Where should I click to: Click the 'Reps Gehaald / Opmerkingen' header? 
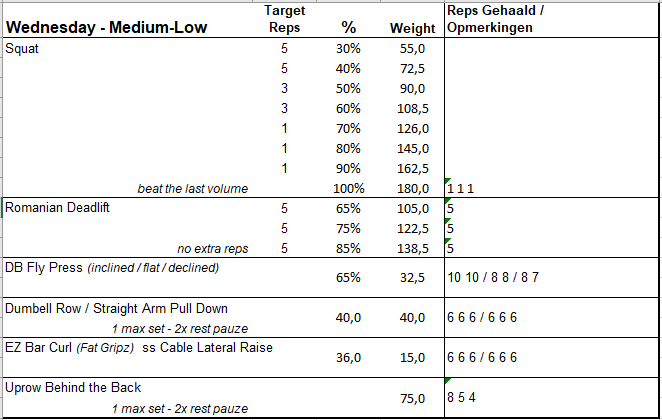click(x=495, y=19)
